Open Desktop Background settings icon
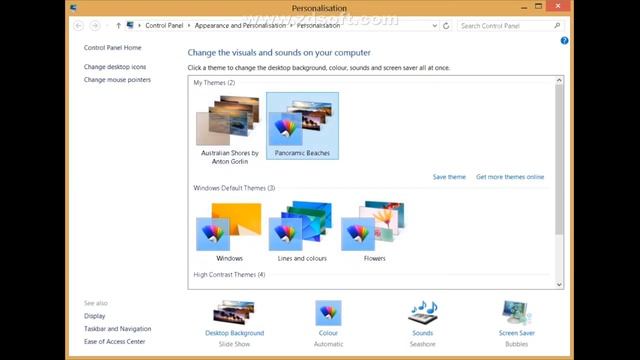The height and width of the screenshot is (360, 640). click(234, 312)
